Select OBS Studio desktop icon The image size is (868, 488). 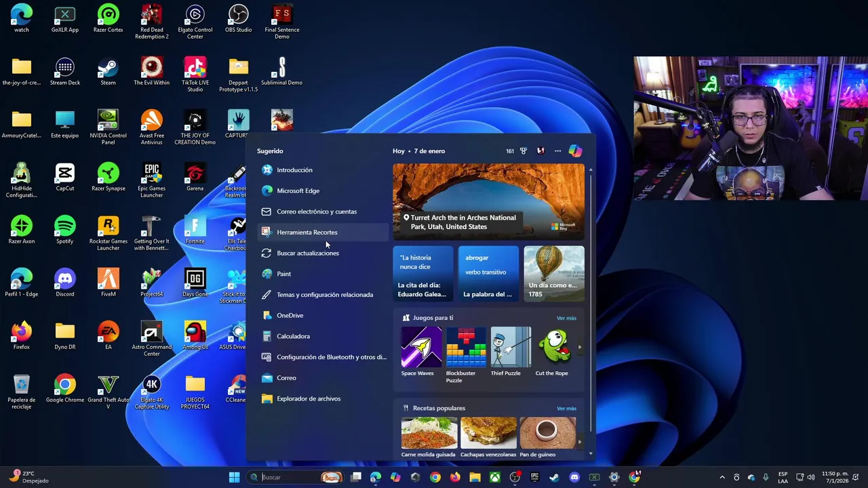[238, 19]
